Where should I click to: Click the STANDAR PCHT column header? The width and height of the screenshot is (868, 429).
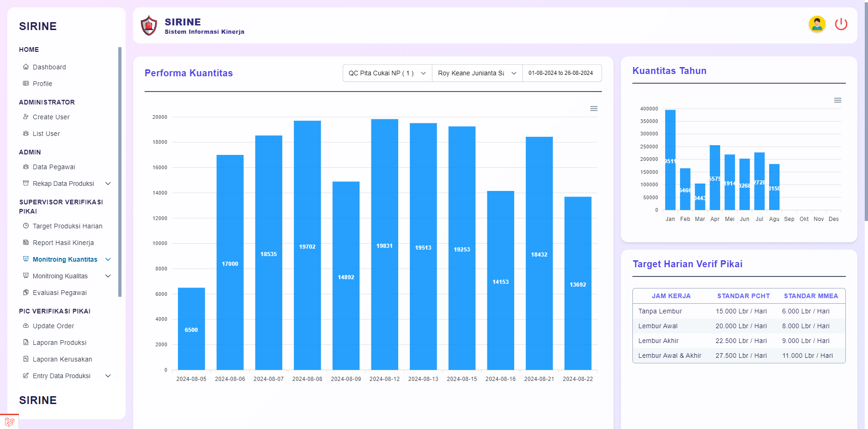[x=743, y=296]
